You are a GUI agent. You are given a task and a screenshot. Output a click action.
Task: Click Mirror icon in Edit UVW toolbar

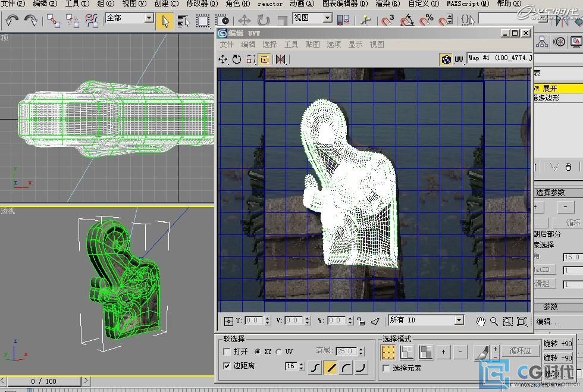[280, 59]
